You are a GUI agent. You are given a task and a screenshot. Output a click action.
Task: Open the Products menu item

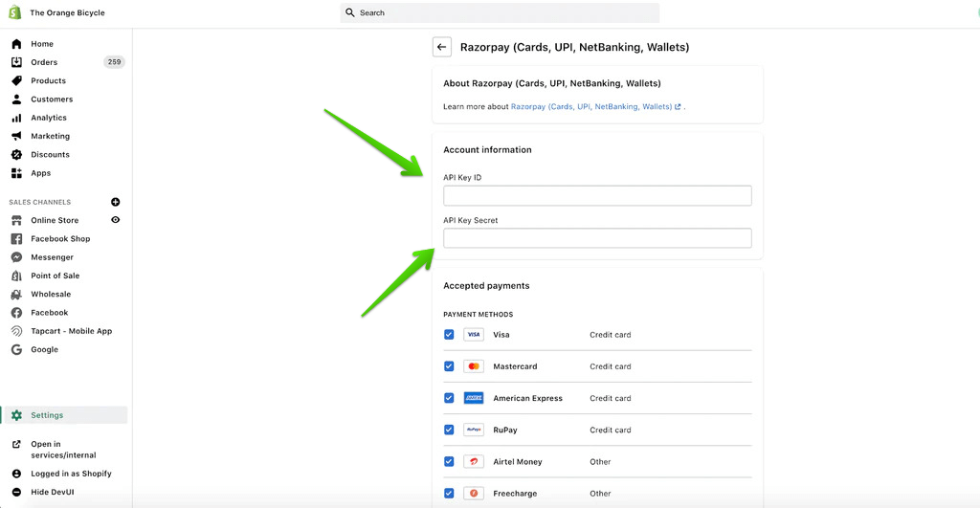(48, 81)
